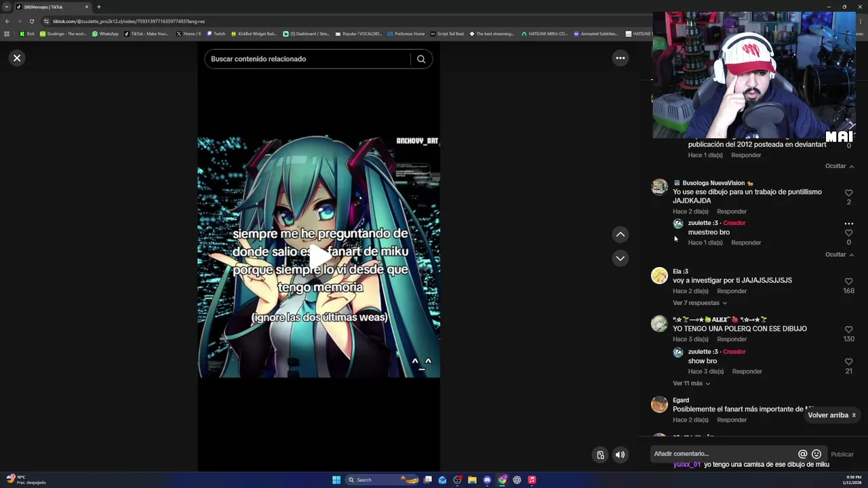The image size is (868, 488).
Task: Go to next video with down arrow
Action: coord(620,258)
